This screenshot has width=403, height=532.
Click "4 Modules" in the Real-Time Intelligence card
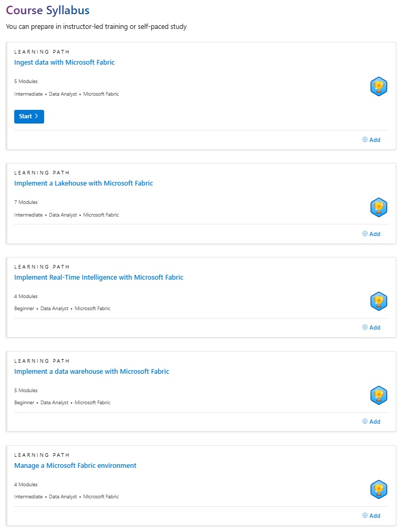(26, 296)
